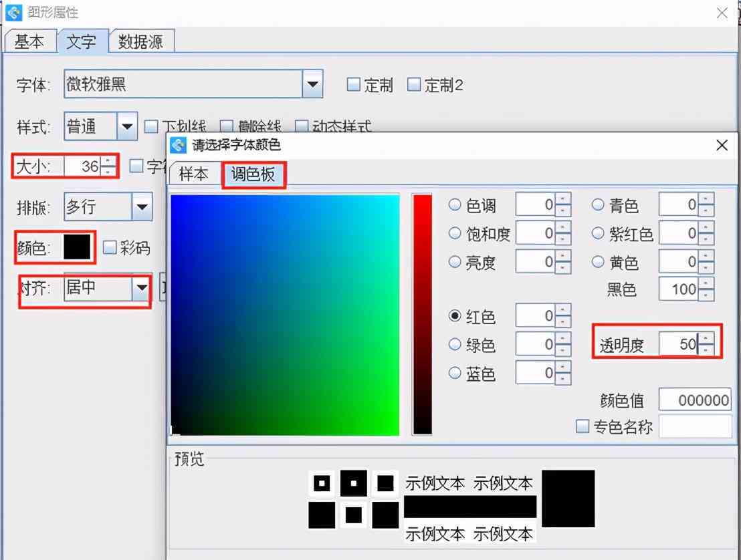Pick a color in the gradient square
Screen dimensions: 741x560
285,315
